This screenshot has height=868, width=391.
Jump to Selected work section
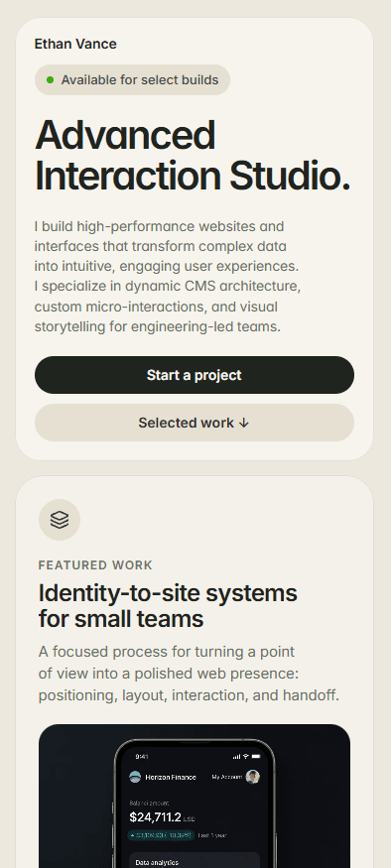point(195,423)
